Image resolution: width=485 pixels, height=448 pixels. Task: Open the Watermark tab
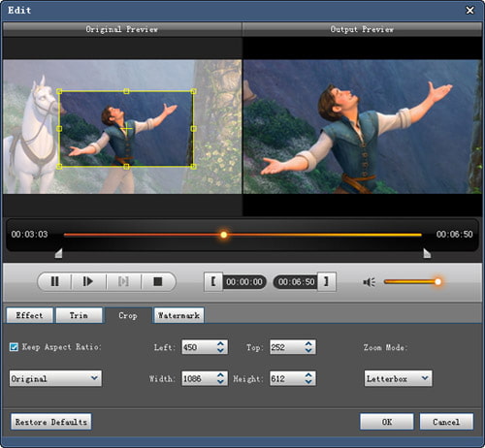(x=178, y=315)
